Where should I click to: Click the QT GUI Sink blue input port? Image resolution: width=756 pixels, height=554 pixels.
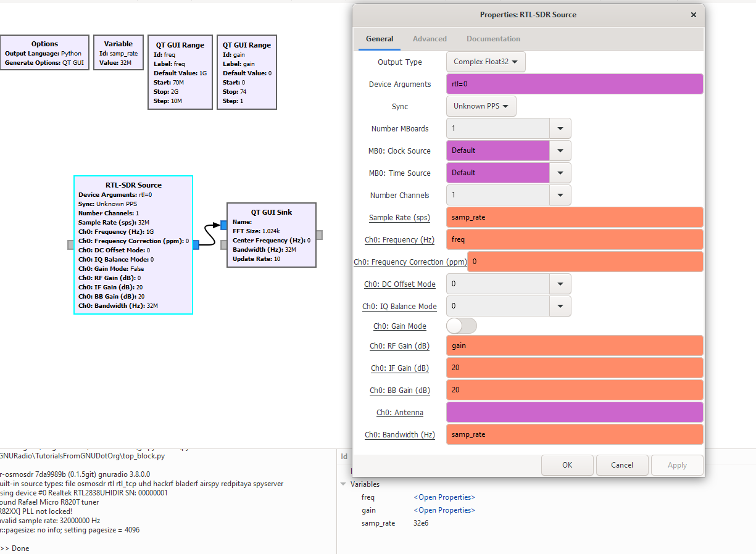click(x=224, y=225)
